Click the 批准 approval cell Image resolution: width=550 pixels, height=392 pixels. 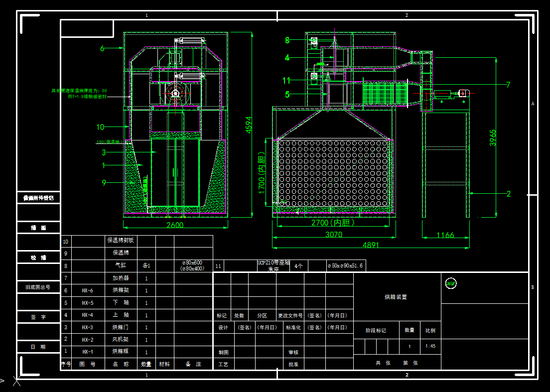pyautogui.click(x=294, y=365)
